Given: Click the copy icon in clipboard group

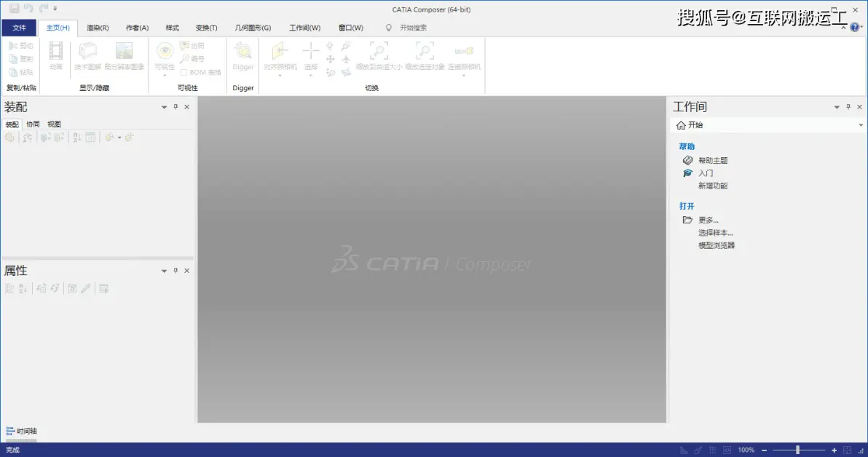Looking at the screenshot, I should click(x=12, y=59).
